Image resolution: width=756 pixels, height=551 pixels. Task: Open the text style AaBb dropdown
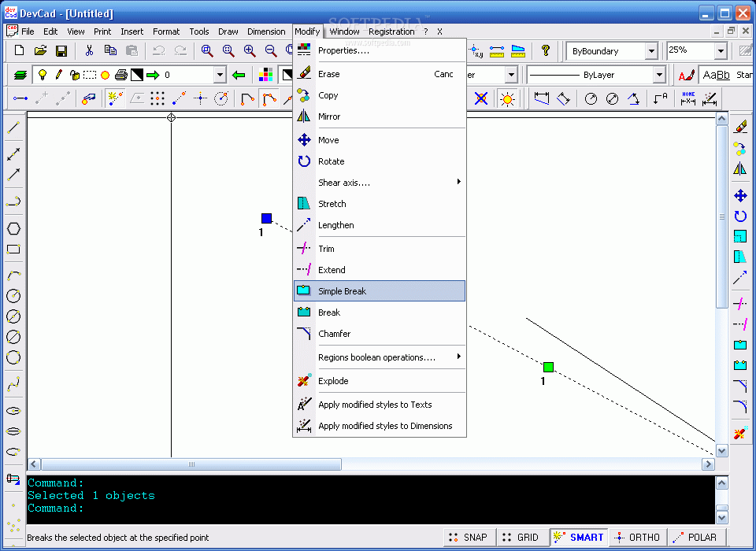point(726,75)
